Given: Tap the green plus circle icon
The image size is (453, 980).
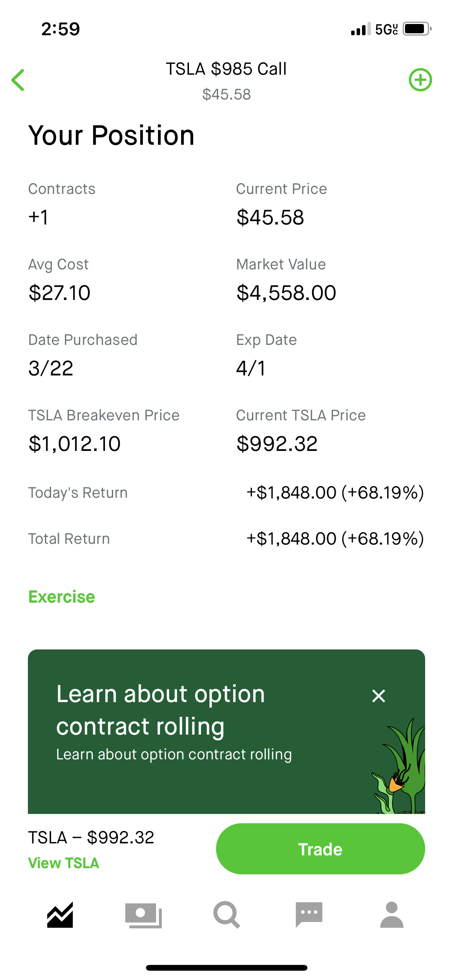Looking at the screenshot, I should pyautogui.click(x=420, y=80).
